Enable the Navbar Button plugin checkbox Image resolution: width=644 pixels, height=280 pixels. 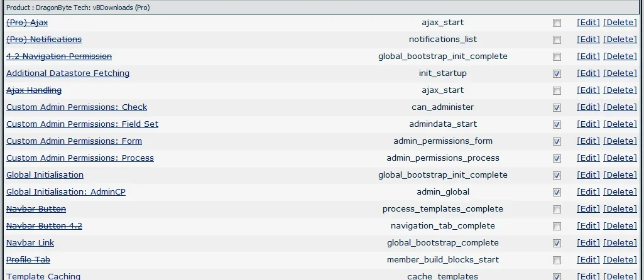click(x=557, y=210)
